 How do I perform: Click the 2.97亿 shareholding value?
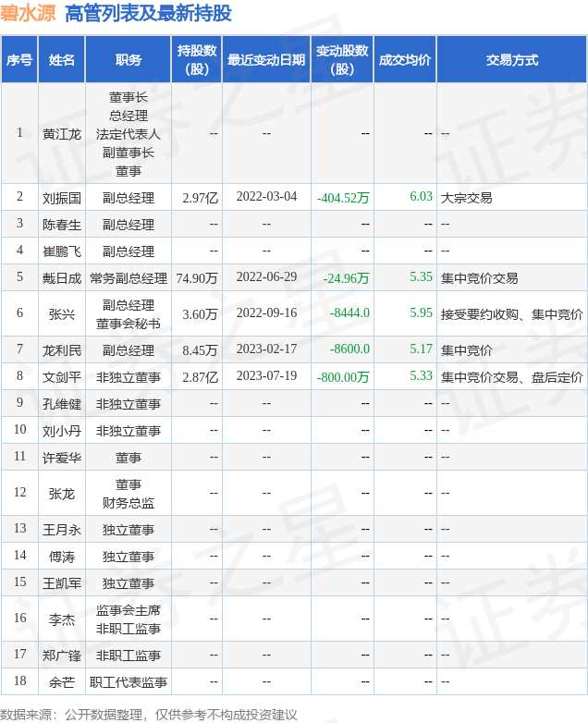(200, 198)
